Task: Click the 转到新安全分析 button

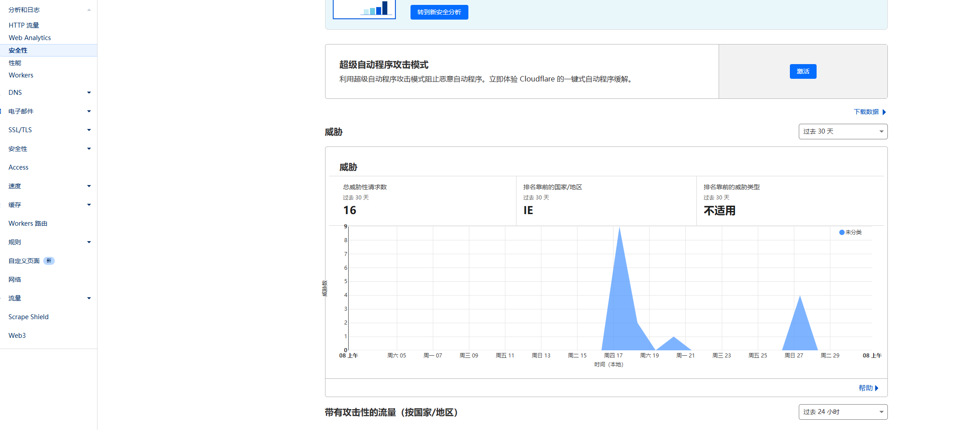Action: coord(439,12)
